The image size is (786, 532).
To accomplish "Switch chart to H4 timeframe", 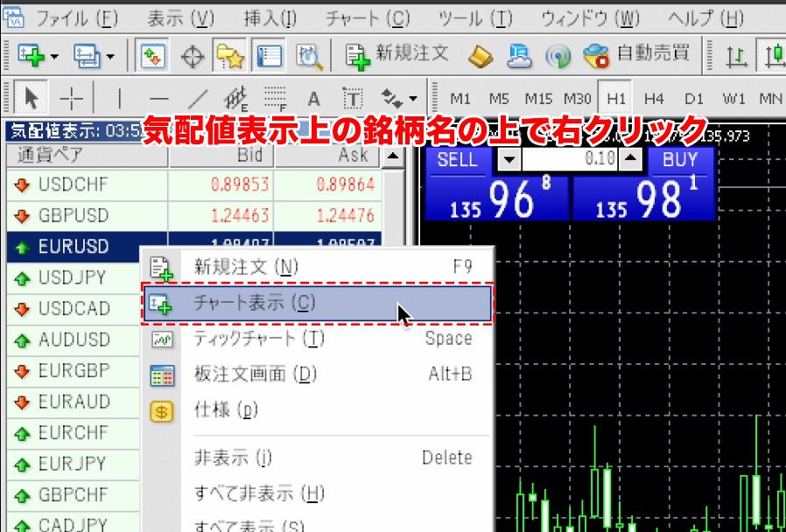I will [x=654, y=98].
